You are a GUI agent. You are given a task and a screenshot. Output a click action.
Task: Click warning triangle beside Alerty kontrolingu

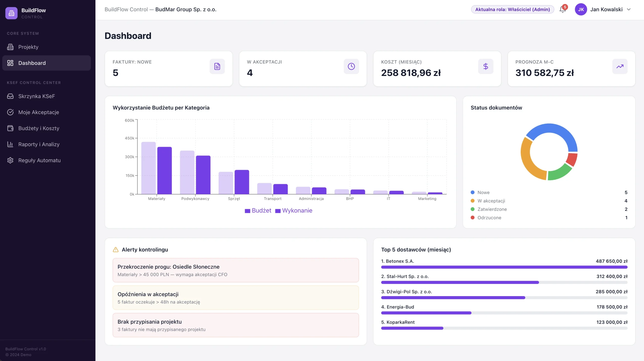coord(116,250)
